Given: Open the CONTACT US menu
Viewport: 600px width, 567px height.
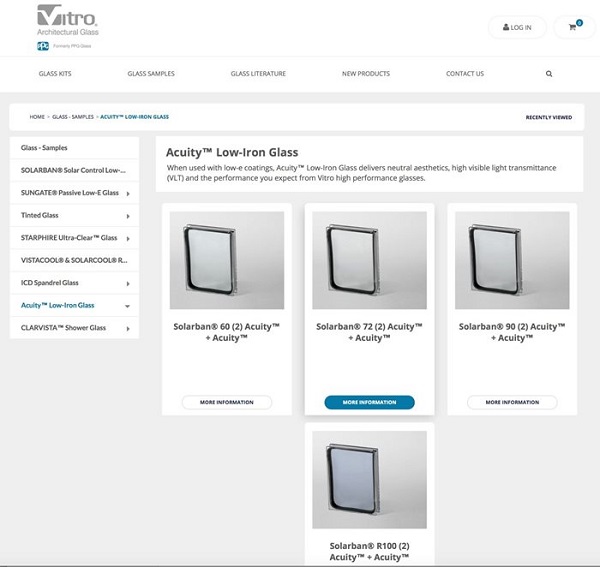Looking at the screenshot, I should pos(465,73).
